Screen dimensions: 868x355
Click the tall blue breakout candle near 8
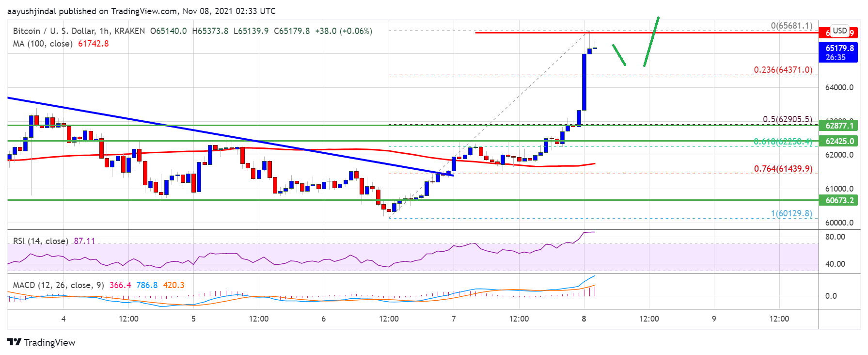point(584,82)
